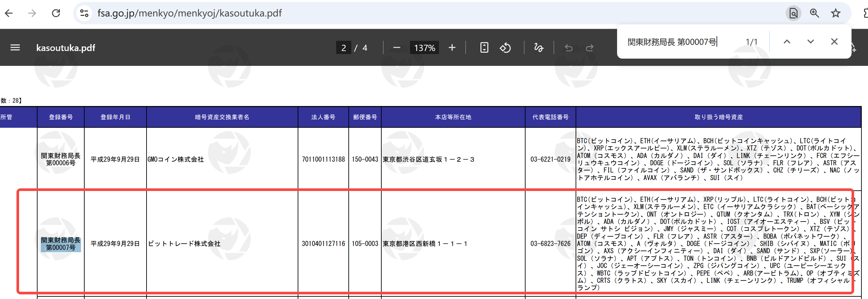Open site information icon in address bar

[84, 13]
